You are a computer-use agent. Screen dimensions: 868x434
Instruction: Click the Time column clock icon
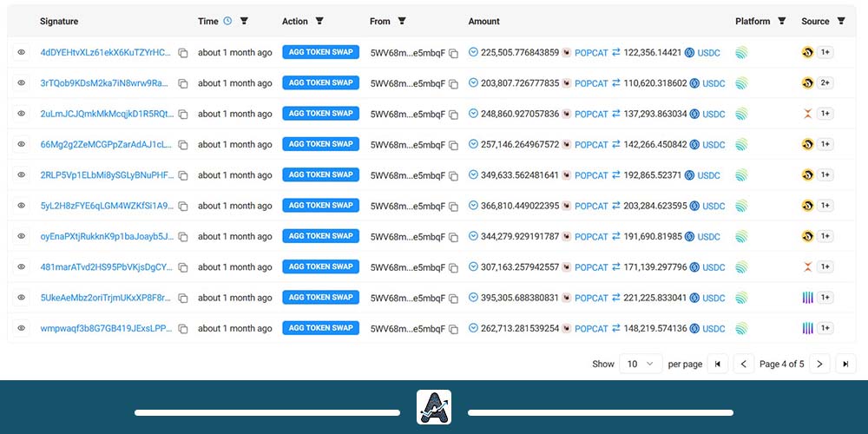pos(227,21)
